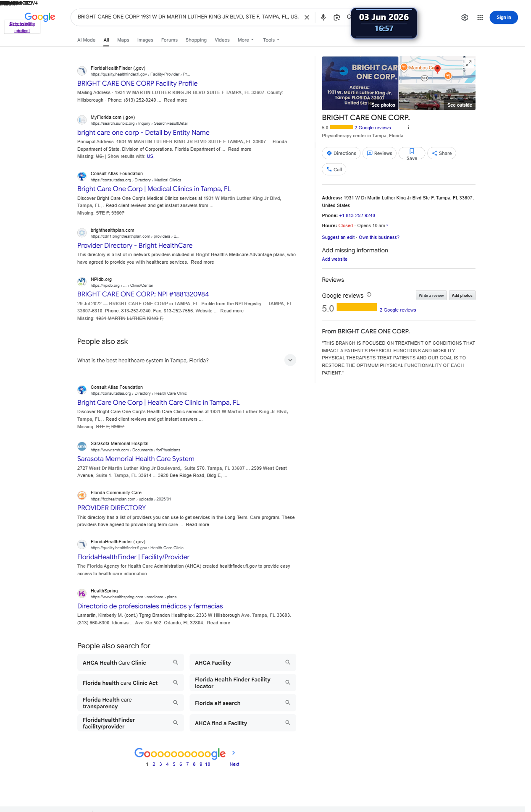531x812 pixels.
Task: Search Florida alf search suggestion
Action: tap(243, 703)
